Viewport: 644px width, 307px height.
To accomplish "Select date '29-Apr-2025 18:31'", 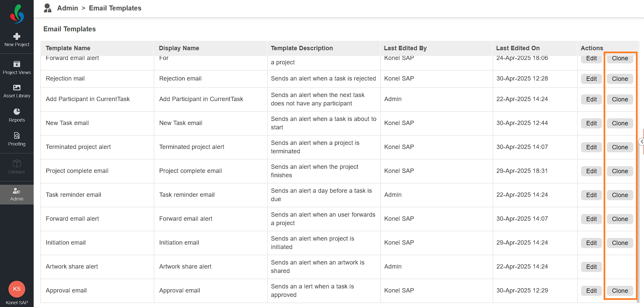I will coord(522,171).
